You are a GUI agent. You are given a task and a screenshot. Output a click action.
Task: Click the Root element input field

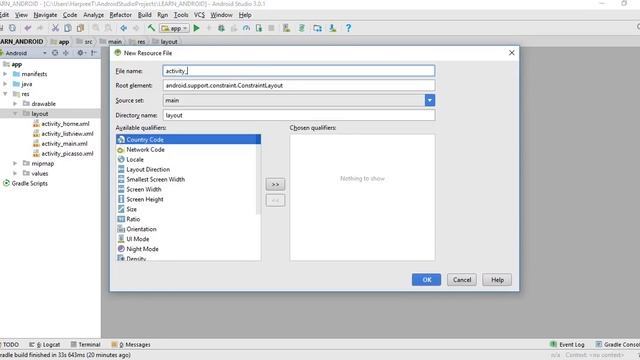coord(299,85)
